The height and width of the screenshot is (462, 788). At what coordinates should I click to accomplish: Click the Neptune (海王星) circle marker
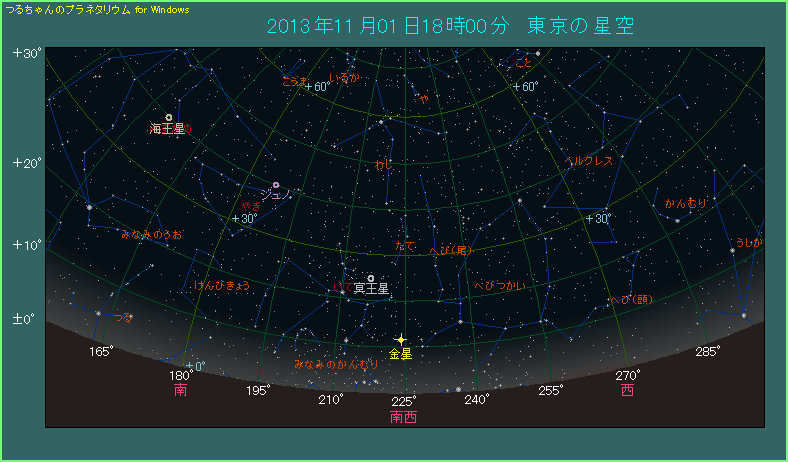pos(168,117)
